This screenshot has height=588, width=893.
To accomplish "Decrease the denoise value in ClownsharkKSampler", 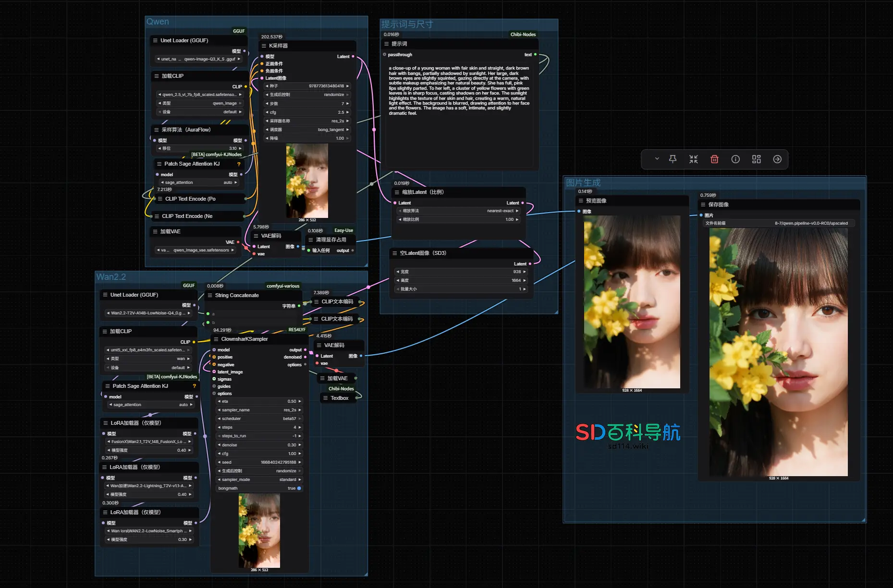I will [219, 445].
